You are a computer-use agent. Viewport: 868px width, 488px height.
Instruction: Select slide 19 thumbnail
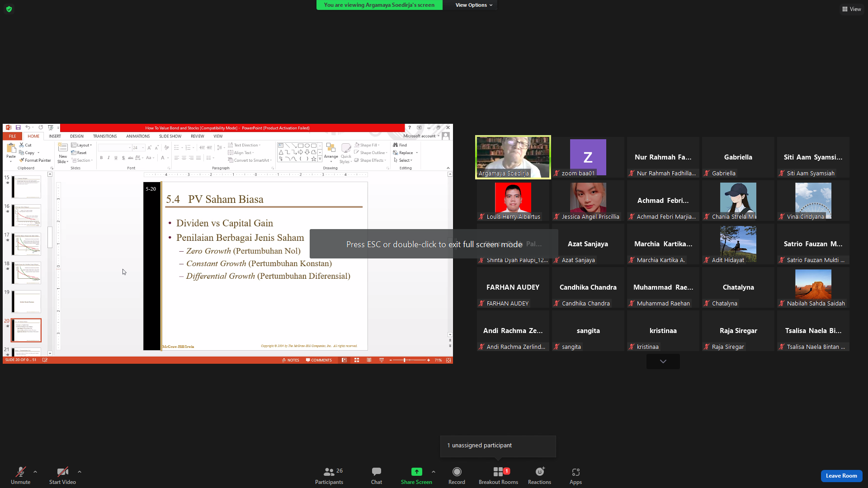coord(26,301)
